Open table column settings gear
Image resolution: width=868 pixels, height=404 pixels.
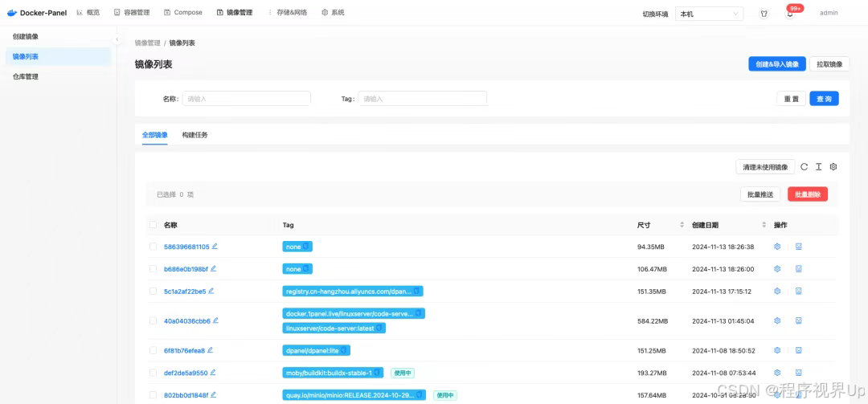pyautogui.click(x=833, y=166)
